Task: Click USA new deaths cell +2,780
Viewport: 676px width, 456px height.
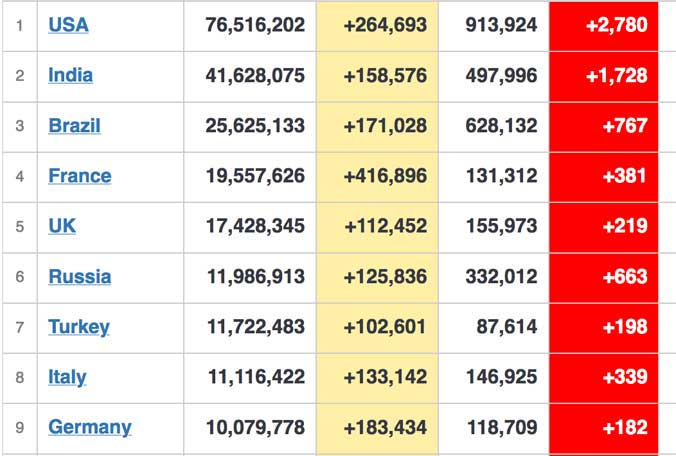Action: tap(604, 26)
